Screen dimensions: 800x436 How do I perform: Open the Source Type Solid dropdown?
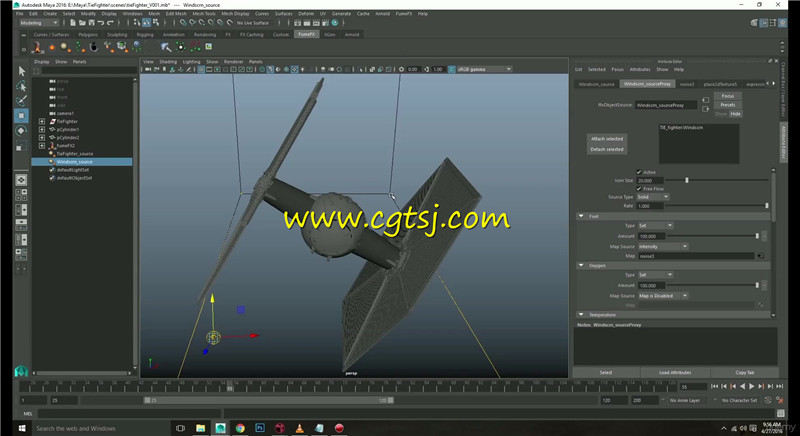[x=653, y=197]
